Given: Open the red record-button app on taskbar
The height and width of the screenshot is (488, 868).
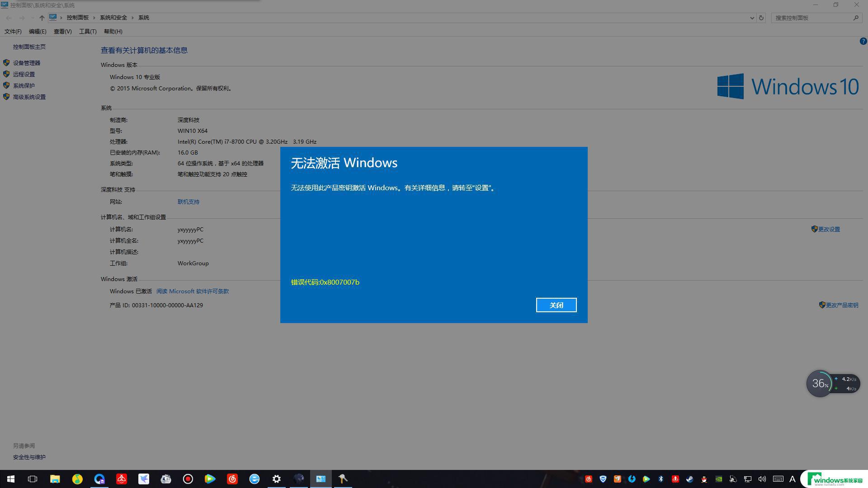Looking at the screenshot, I should pos(188,479).
